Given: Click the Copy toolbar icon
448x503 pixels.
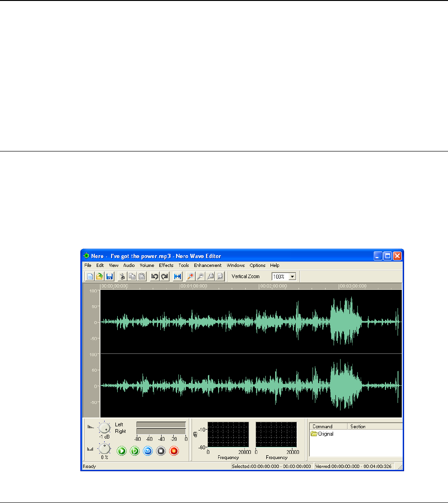Looking at the screenshot, I should click(132, 276).
